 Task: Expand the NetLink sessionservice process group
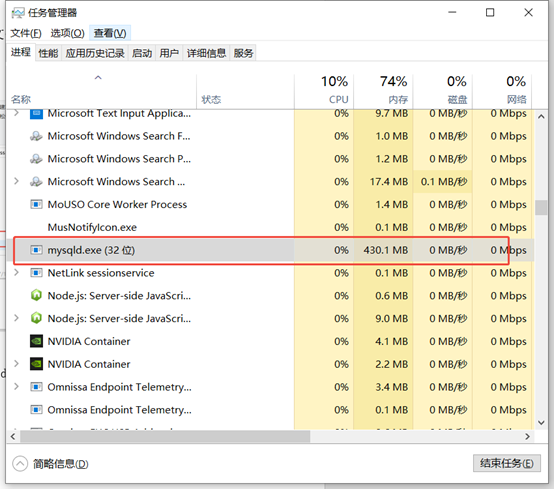click(x=16, y=272)
